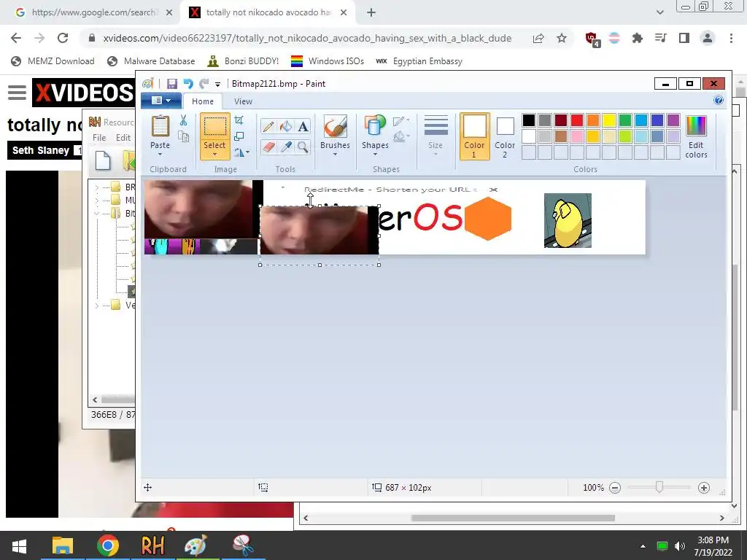Open a new Chrome tab
Screen dimensions: 747x560
(x=371, y=12)
